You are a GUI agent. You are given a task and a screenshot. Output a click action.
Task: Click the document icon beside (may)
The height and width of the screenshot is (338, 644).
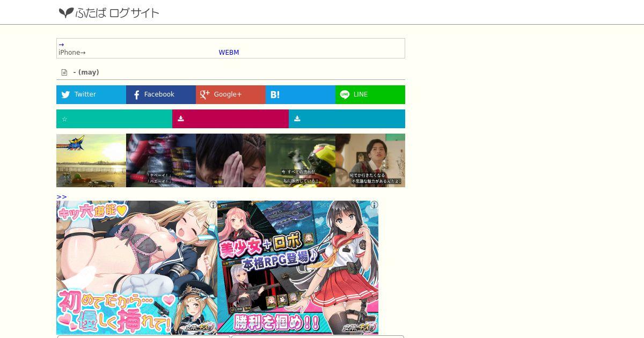(64, 72)
